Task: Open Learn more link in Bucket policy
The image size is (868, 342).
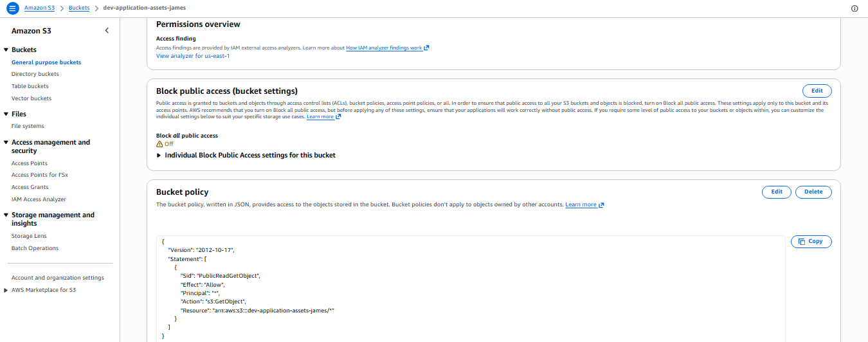Action: [x=584, y=204]
